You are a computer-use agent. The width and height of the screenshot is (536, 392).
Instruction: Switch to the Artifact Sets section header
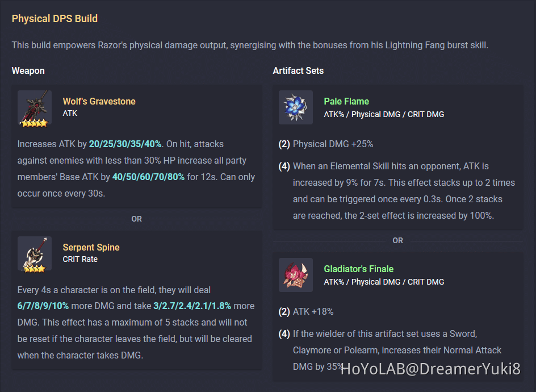tap(298, 70)
